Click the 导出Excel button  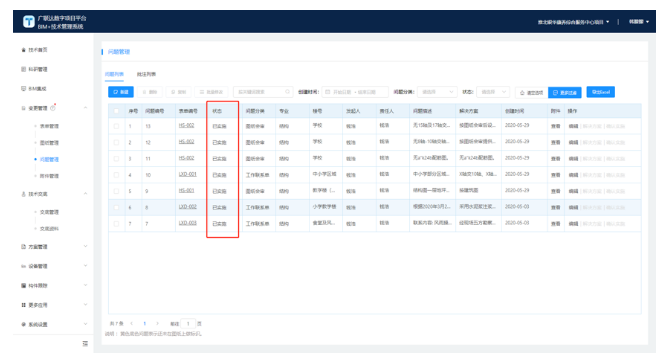pyautogui.click(x=601, y=92)
